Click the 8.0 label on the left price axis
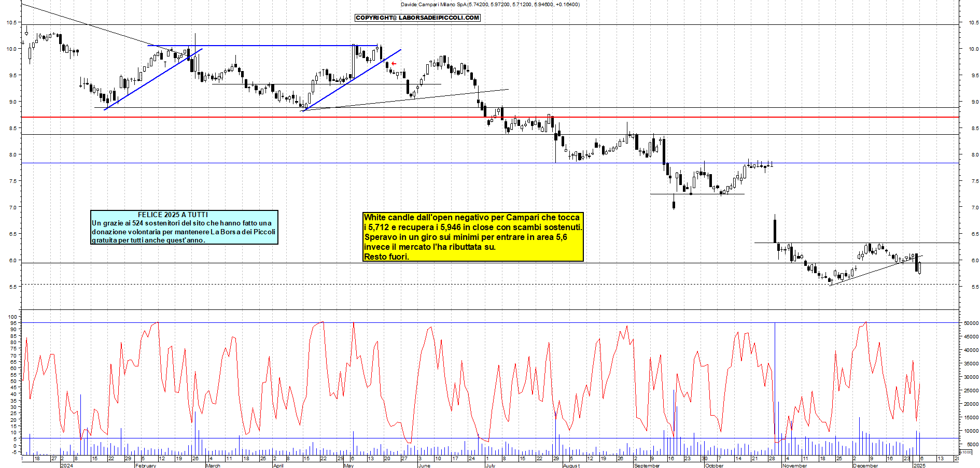The image size is (980, 468). [x=13, y=154]
